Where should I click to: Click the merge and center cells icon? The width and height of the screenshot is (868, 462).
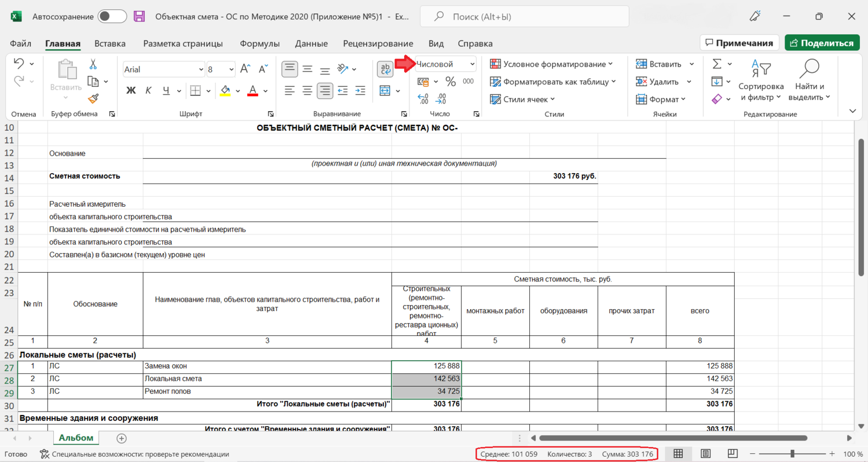click(x=385, y=91)
